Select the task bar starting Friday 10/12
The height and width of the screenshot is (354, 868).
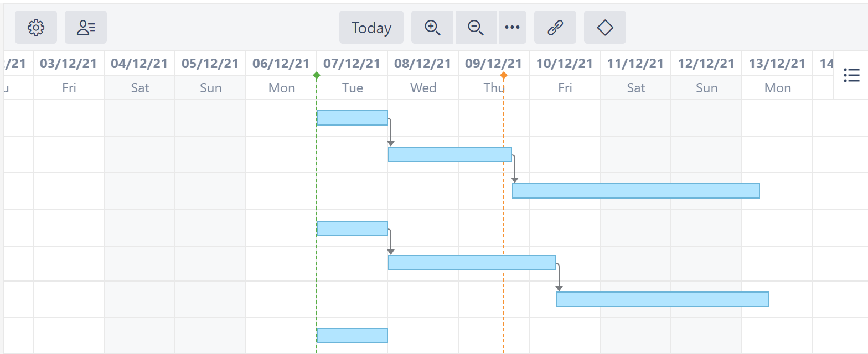662,299
